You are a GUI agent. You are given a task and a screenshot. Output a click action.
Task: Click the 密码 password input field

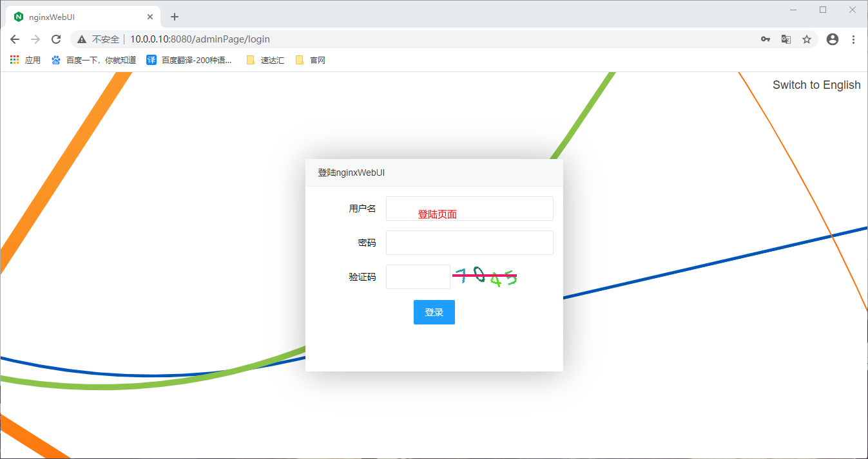click(469, 243)
